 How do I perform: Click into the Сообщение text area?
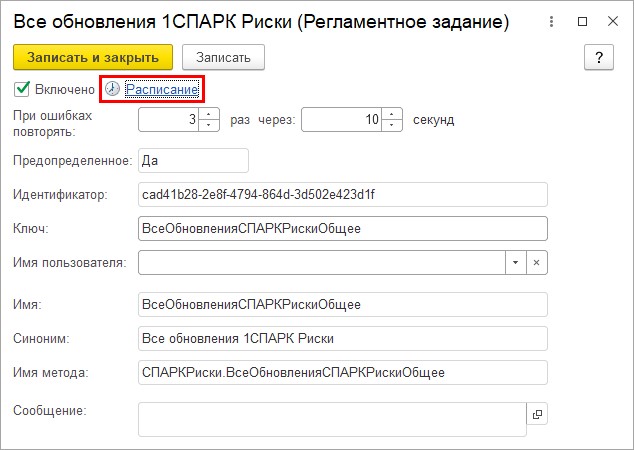332,419
